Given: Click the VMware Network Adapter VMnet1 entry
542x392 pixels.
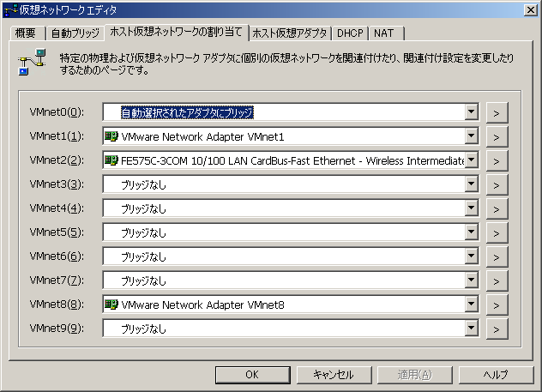Looking at the screenshot, I should pos(202,137).
